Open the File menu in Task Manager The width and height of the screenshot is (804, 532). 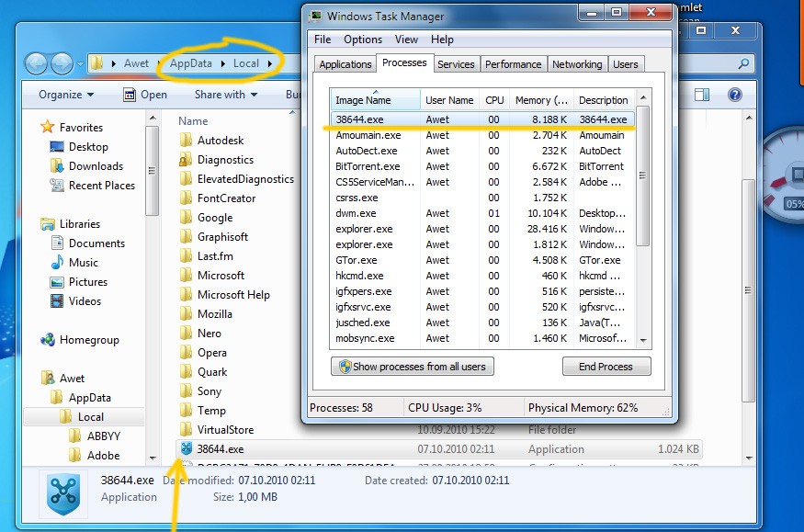(323, 40)
